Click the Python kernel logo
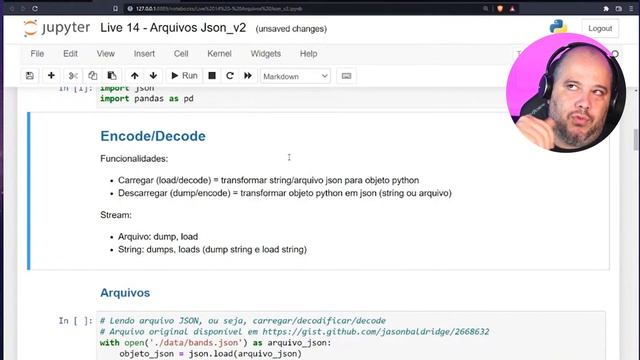 [x=558, y=27]
